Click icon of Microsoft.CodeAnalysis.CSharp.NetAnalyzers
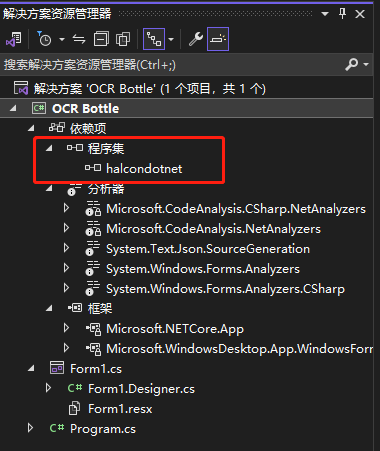Screen dimensions: 380x451 click(x=93, y=208)
